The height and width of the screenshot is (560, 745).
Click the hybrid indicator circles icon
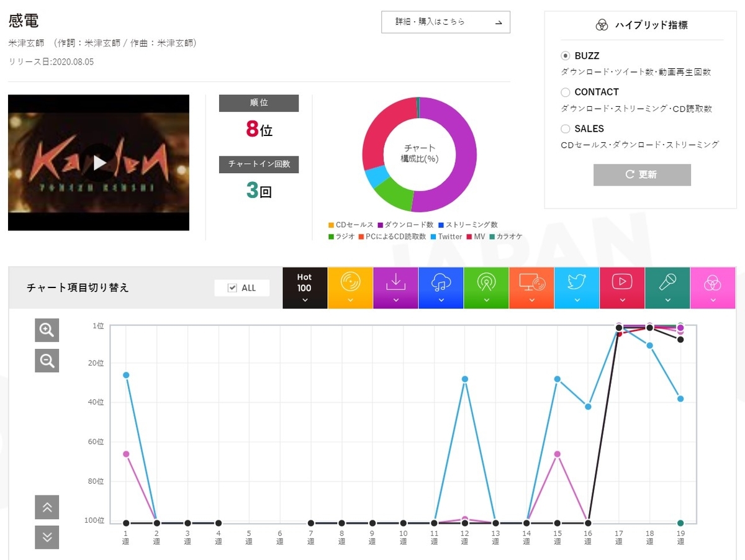point(602,25)
